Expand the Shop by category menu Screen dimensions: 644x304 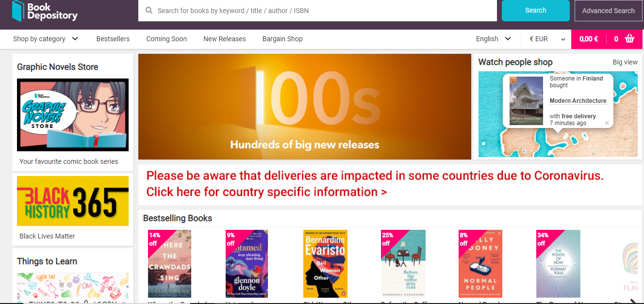46,39
